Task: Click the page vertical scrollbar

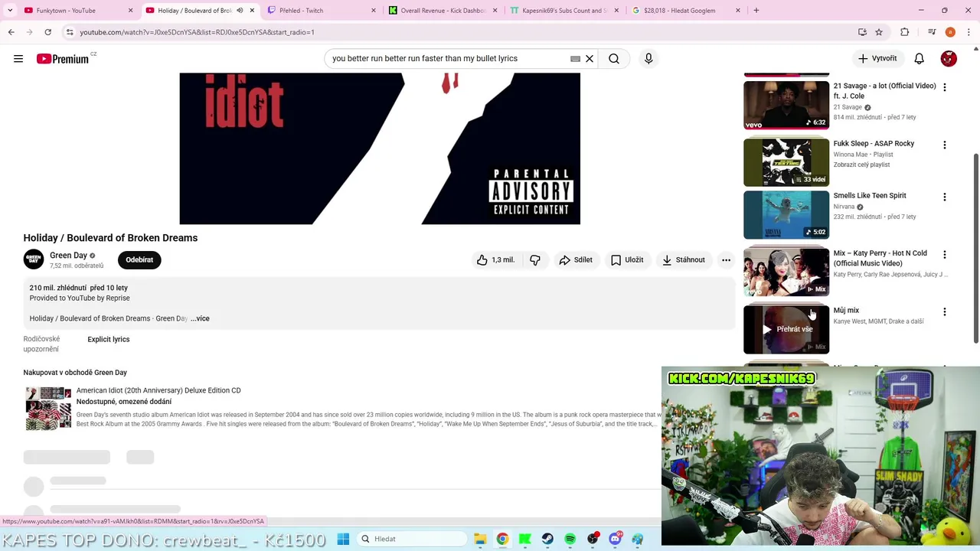Action: click(x=975, y=247)
